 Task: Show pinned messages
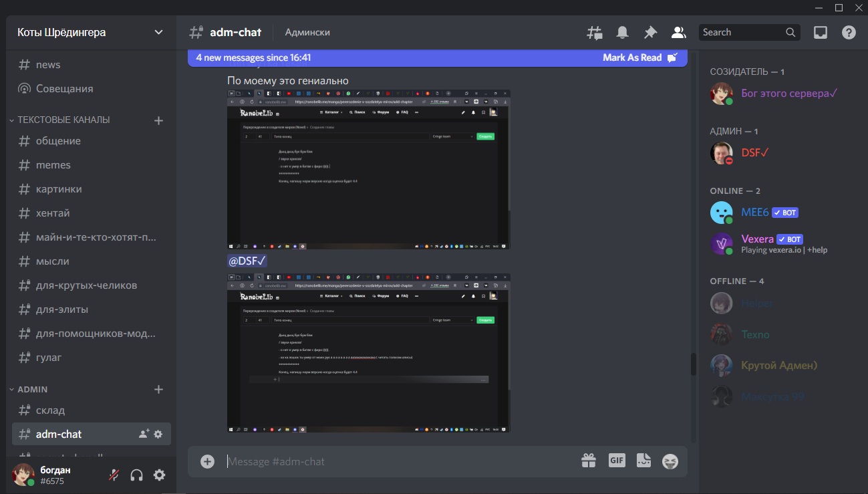coord(650,32)
